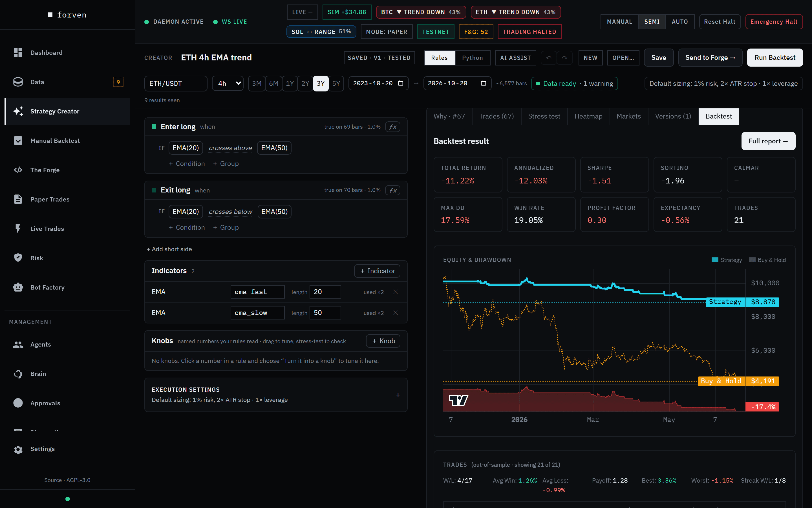The image size is (812, 508).
Task: Open end date 2026-10-20 calendar picker
Action: 484,83
